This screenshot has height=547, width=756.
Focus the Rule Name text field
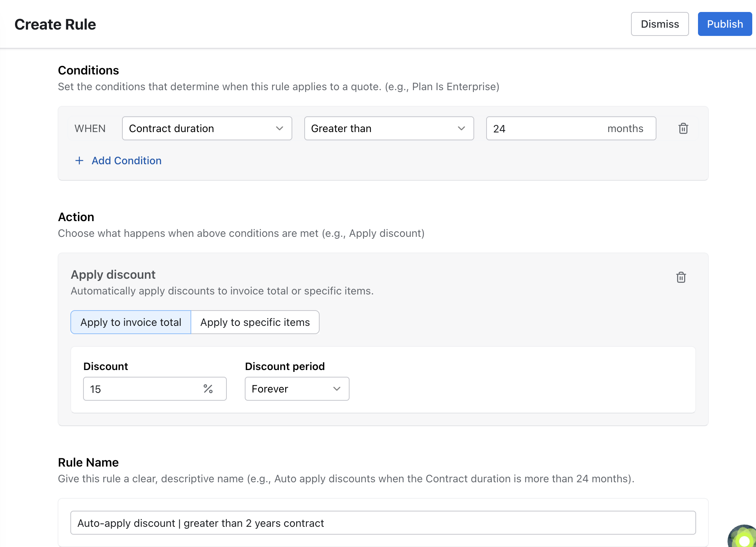pos(382,523)
